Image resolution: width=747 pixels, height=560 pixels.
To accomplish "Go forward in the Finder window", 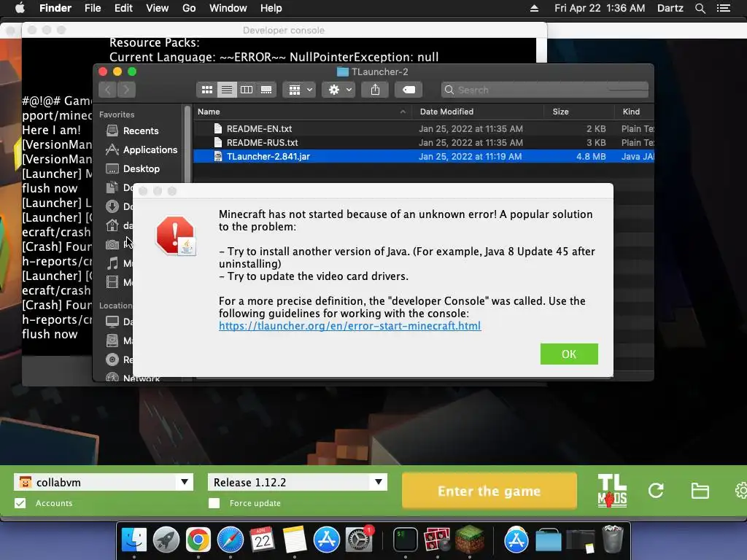I will click(x=126, y=90).
